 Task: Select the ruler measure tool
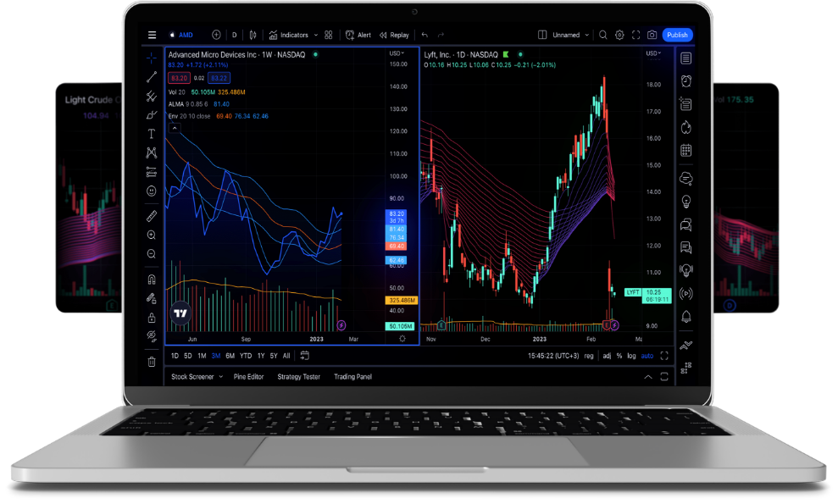(152, 216)
